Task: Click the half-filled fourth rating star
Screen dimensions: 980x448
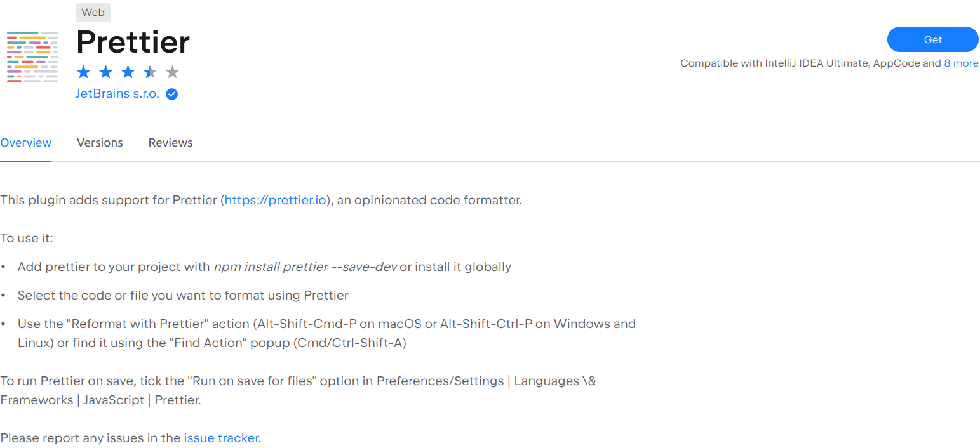Action: [150, 72]
